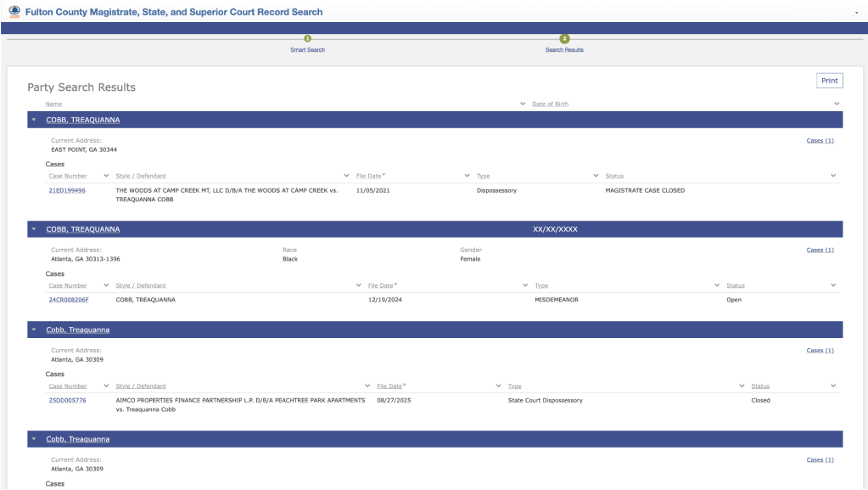Click the Smart Search step circle
868x490 pixels.
(307, 38)
